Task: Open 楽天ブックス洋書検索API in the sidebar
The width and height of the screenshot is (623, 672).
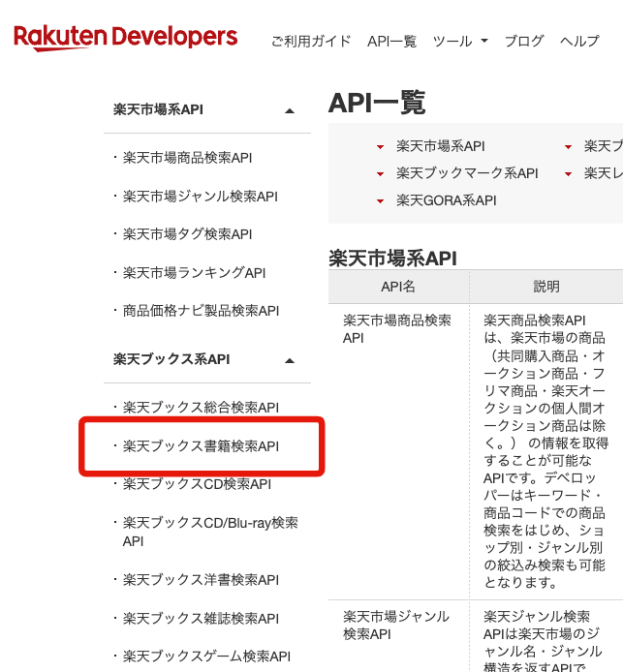Action: pyautogui.click(x=201, y=580)
